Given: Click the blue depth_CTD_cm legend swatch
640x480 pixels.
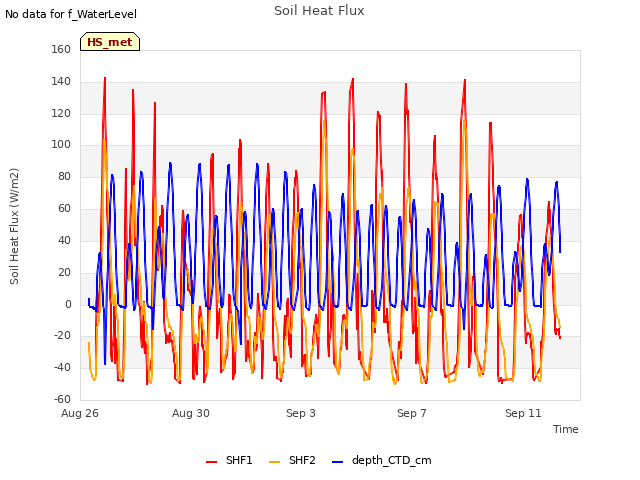Looking at the screenshot, I should click(338, 462).
